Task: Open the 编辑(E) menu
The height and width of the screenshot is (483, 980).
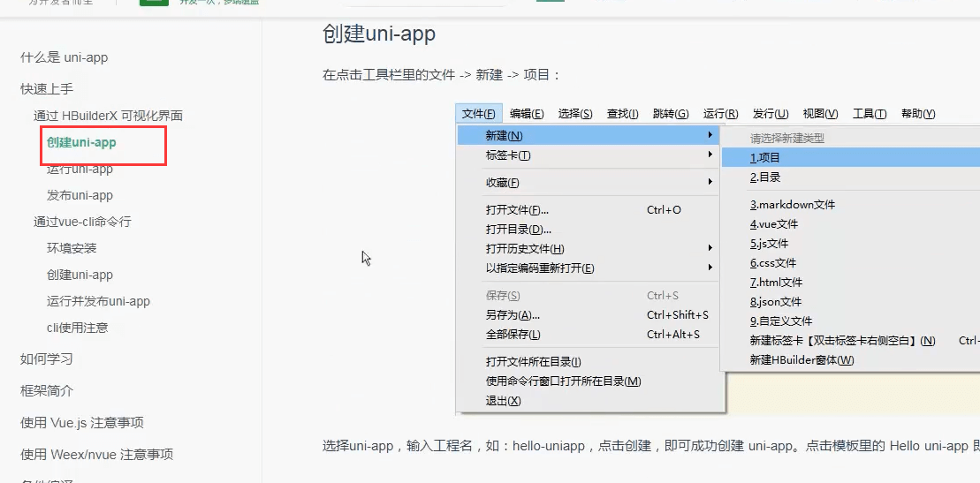Action: 527,114
